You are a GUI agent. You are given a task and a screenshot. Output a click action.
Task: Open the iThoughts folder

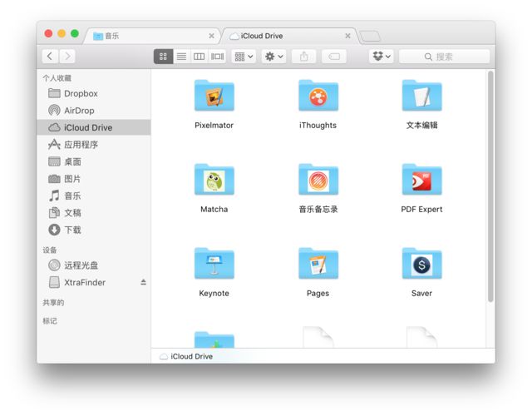click(x=318, y=96)
